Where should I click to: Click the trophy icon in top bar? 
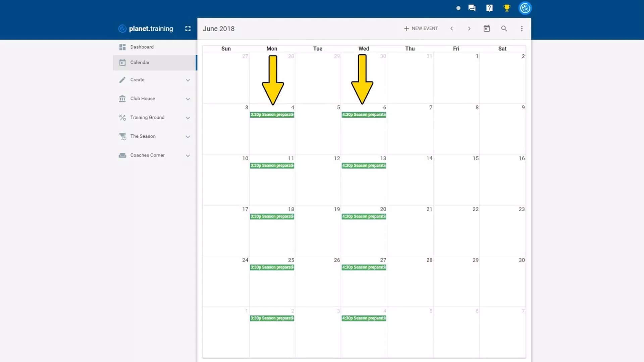pos(507,8)
